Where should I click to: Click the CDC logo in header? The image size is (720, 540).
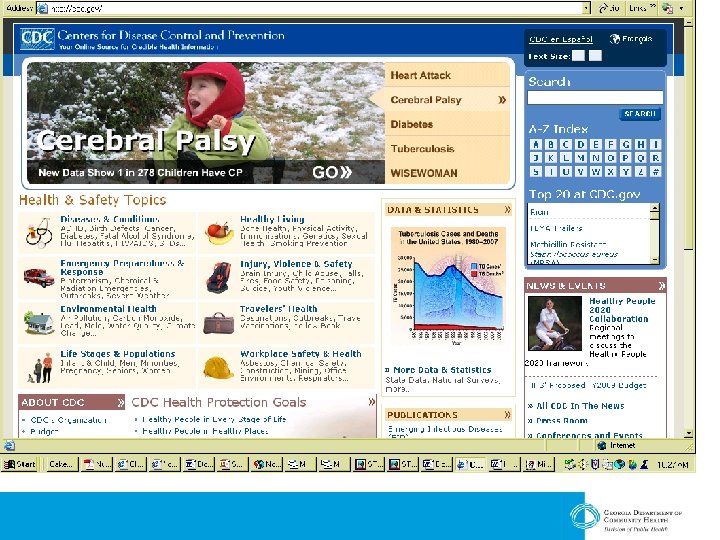coord(37,39)
